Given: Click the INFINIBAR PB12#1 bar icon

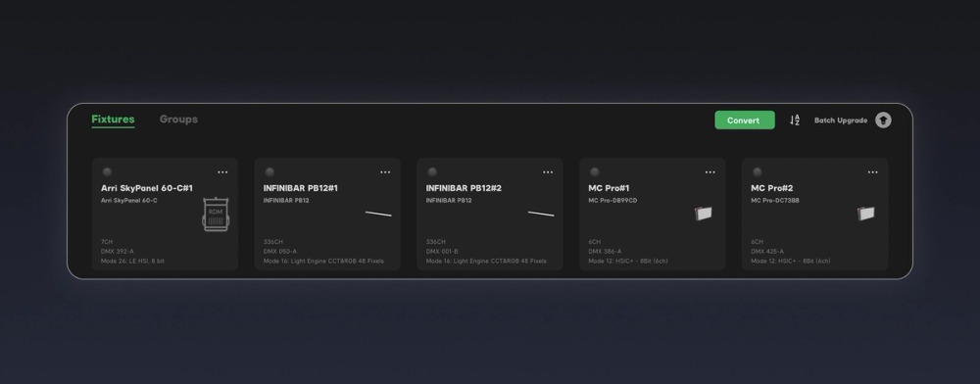Looking at the screenshot, I should (x=378, y=214).
